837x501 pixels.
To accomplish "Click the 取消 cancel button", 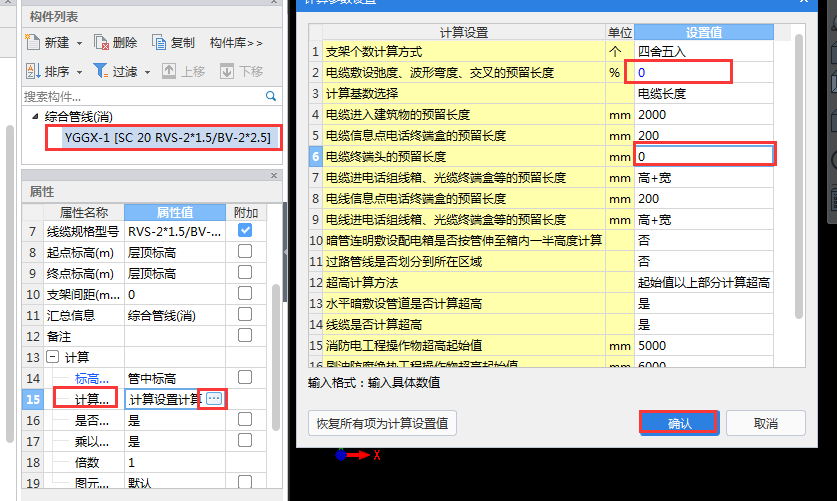I will (766, 423).
